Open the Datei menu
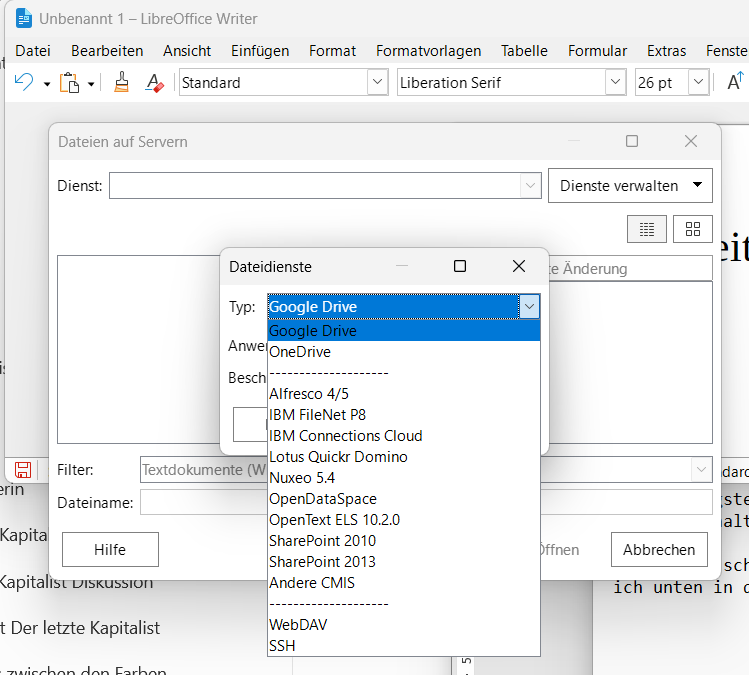This screenshot has width=749, height=675. coord(33,51)
